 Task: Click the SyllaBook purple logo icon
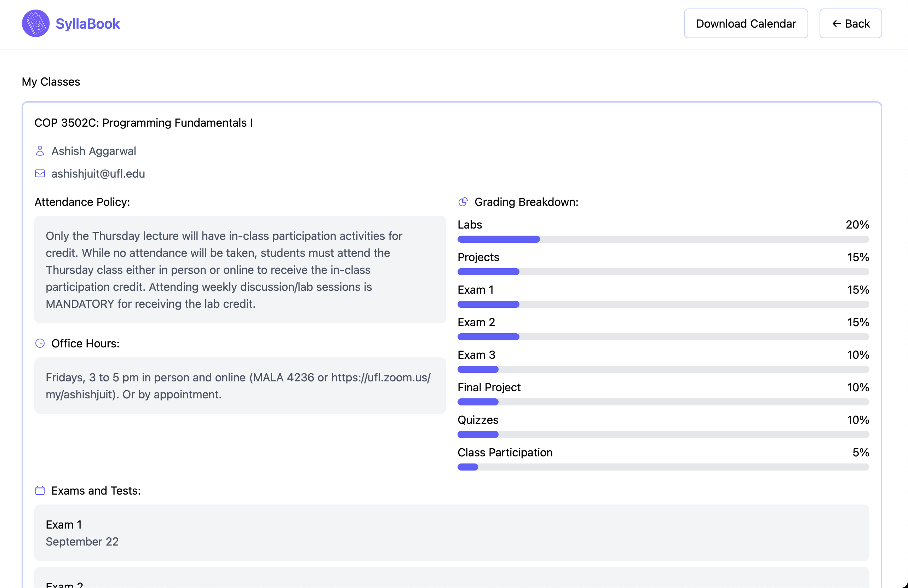click(35, 24)
